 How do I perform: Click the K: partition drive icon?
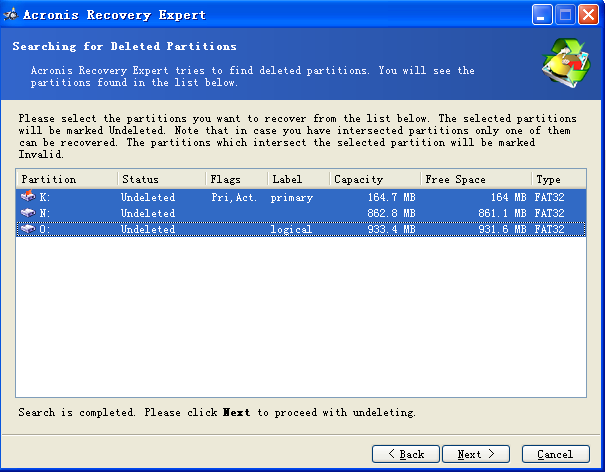[28, 197]
